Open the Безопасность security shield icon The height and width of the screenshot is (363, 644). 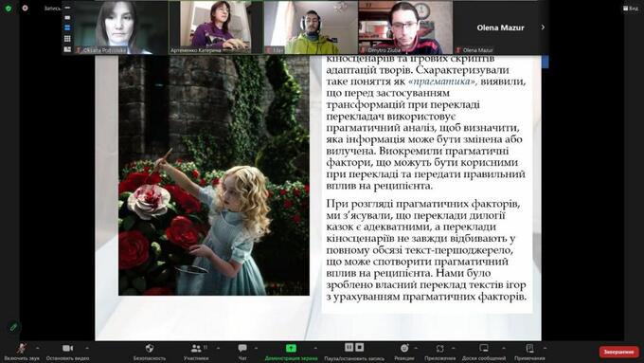pyautogui.click(x=150, y=349)
